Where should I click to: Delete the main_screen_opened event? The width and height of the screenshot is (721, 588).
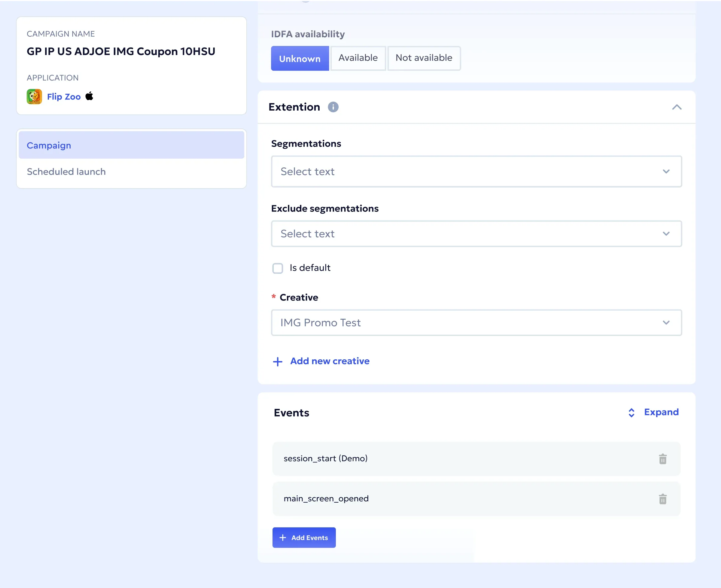point(662,499)
